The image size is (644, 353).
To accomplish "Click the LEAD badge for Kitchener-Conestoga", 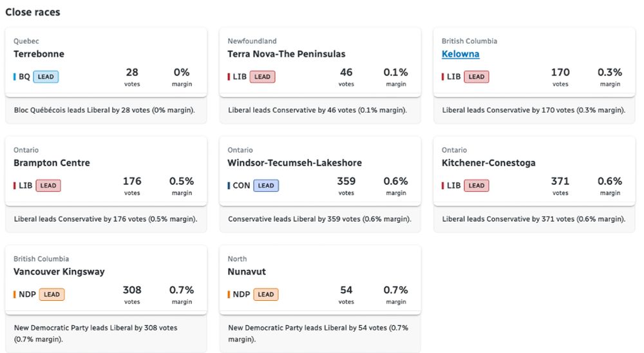I will [476, 186].
